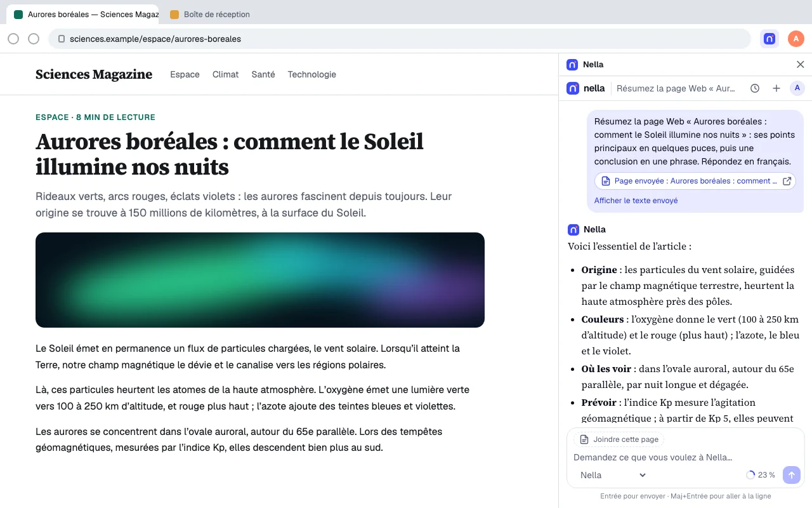Screen dimensions: 812x508
Task: Click the aurora borealis article image
Action: click(x=260, y=280)
